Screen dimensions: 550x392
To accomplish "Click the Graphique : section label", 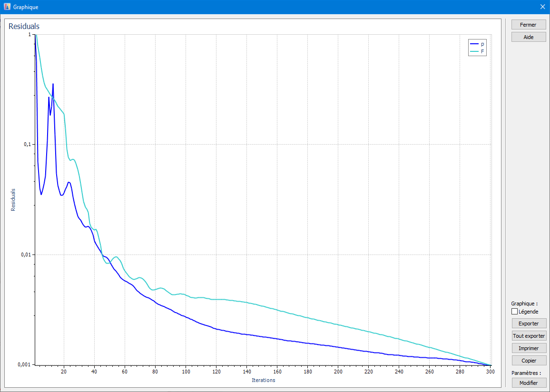I will (524, 304).
